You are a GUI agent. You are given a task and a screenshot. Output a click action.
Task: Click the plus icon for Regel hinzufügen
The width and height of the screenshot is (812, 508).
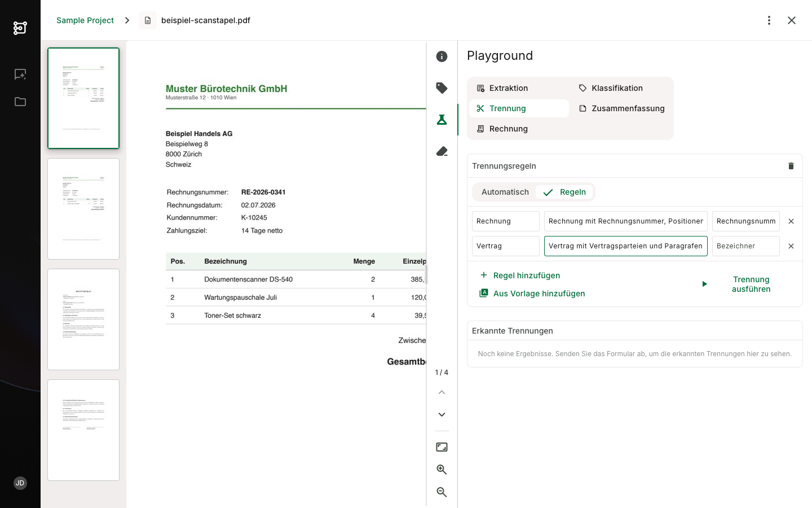tap(483, 275)
